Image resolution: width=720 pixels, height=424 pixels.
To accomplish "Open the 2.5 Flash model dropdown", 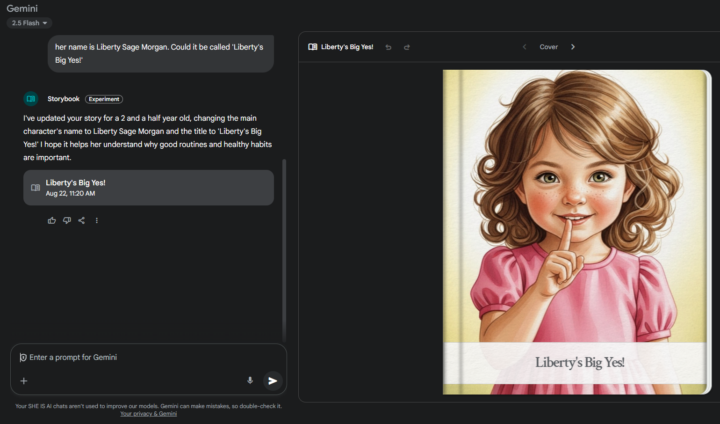I will click(x=29, y=23).
